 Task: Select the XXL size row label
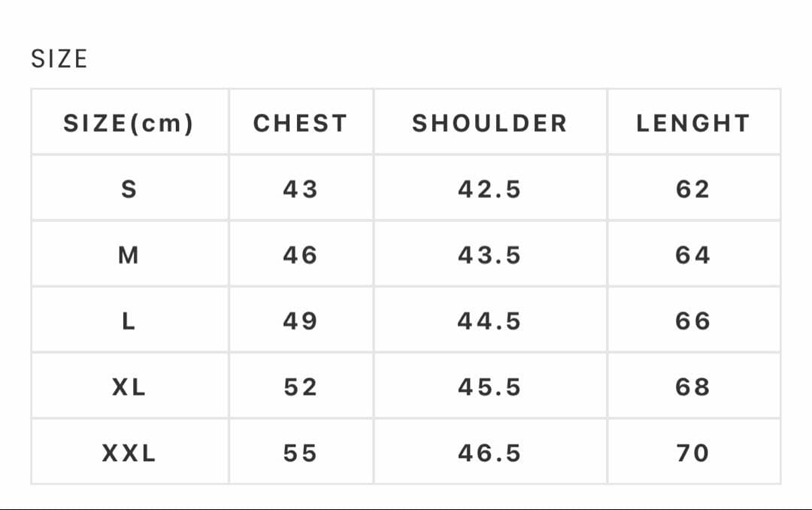(129, 454)
